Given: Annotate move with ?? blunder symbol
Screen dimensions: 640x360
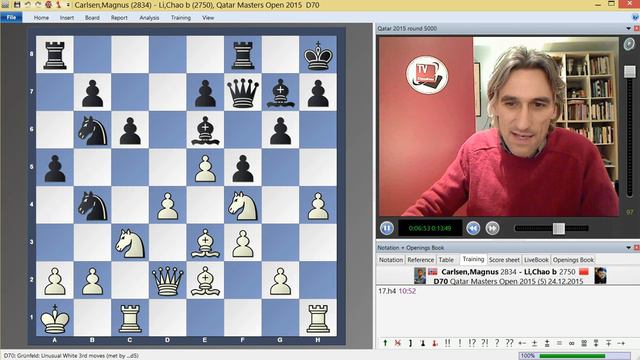Looking at the screenshot, I should point(509,343).
